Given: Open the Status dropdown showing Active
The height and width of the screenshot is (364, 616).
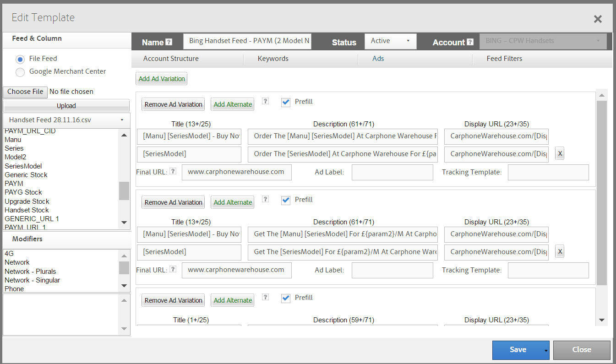Looking at the screenshot, I should point(391,41).
